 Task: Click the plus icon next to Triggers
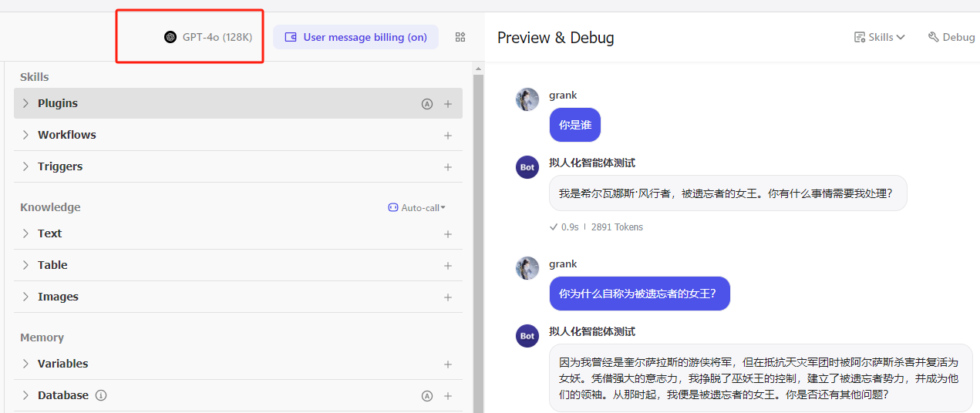(448, 167)
